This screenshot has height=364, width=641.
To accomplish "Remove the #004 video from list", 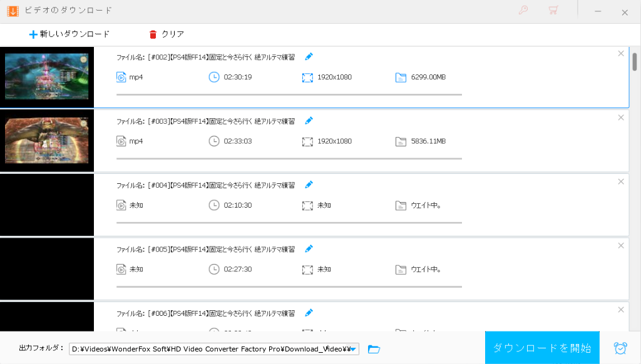I will tap(621, 181).
